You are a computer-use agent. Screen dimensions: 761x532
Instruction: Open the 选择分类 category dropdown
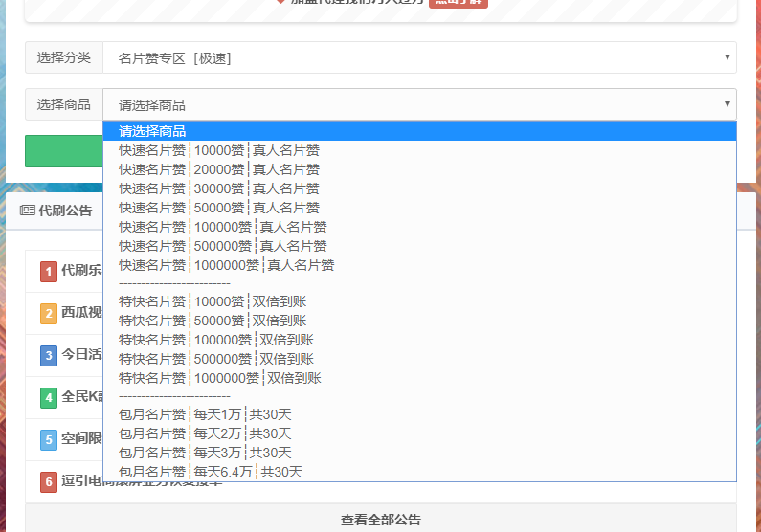(419, 58)
